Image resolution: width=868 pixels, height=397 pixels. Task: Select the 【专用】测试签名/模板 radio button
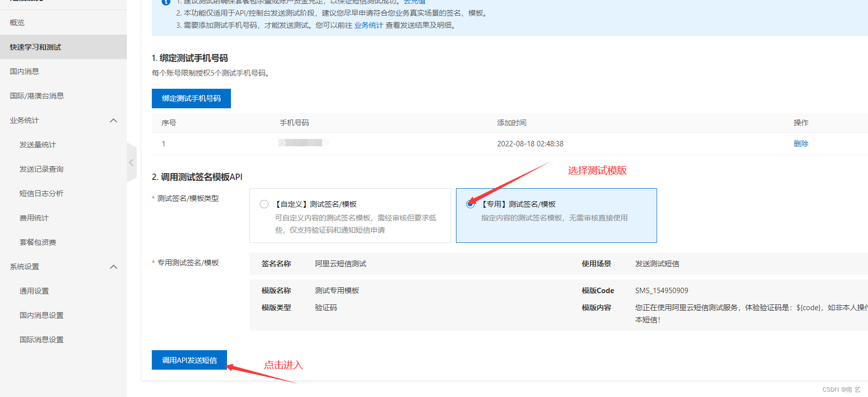click(x=470, y=204)
